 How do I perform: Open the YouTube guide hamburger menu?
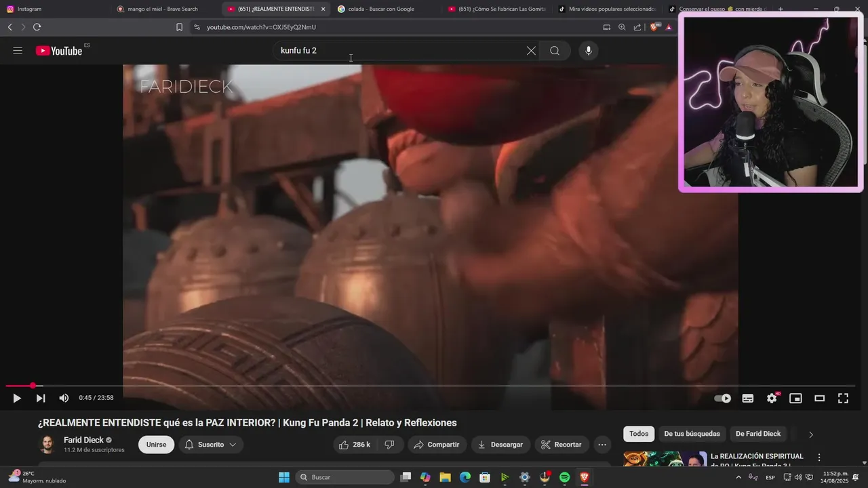coord(18,51)
